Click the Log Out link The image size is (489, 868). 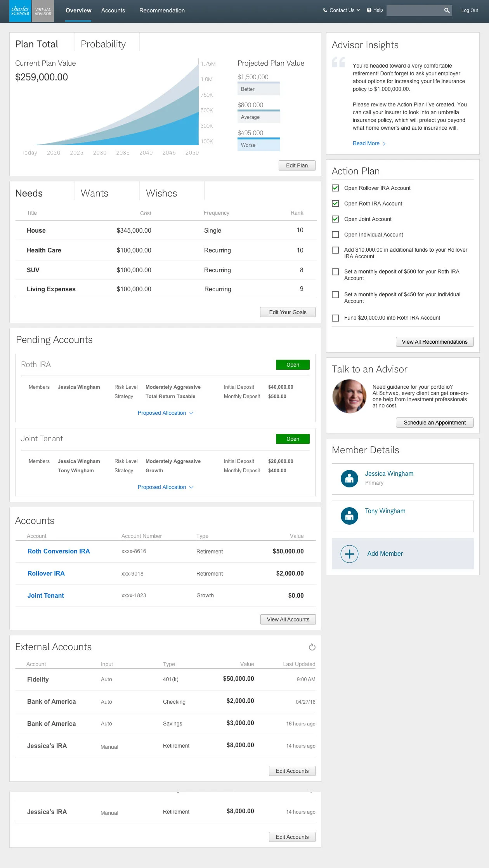coord(469,10)
